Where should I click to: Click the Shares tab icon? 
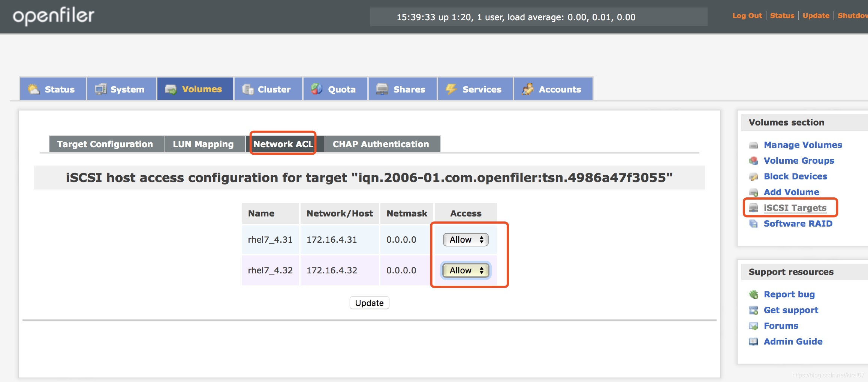coord(382,89)
